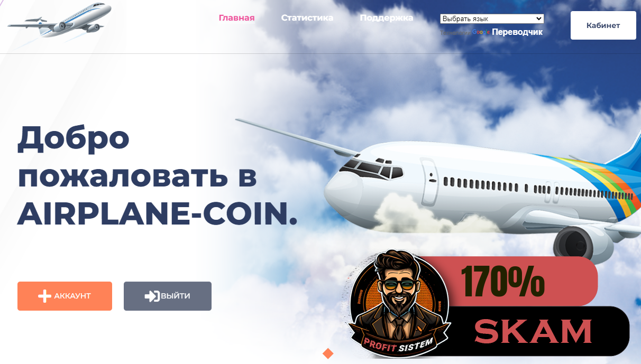Select the АККАУНТ button label
Image resolution: width=641 pixels, height=364 pixels.
tap(72, 296)
